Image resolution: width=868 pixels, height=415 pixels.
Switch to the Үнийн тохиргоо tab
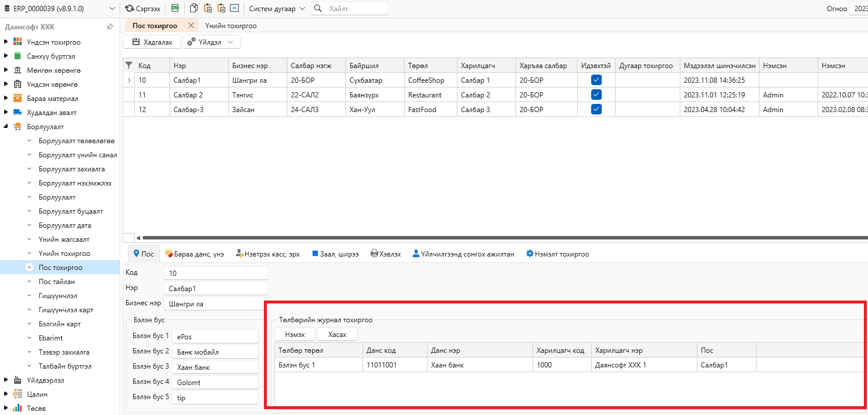[x=230, y=26]
